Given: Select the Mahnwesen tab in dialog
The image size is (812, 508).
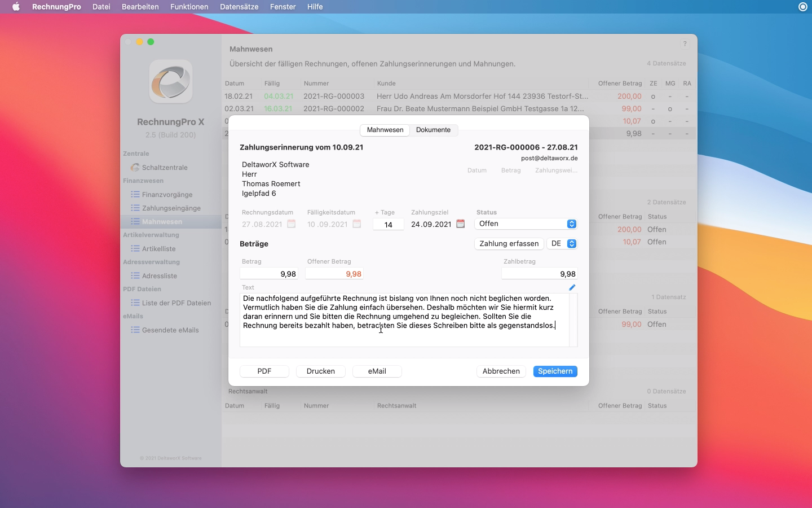Looking at the screenshot, I should pos(385,130).
